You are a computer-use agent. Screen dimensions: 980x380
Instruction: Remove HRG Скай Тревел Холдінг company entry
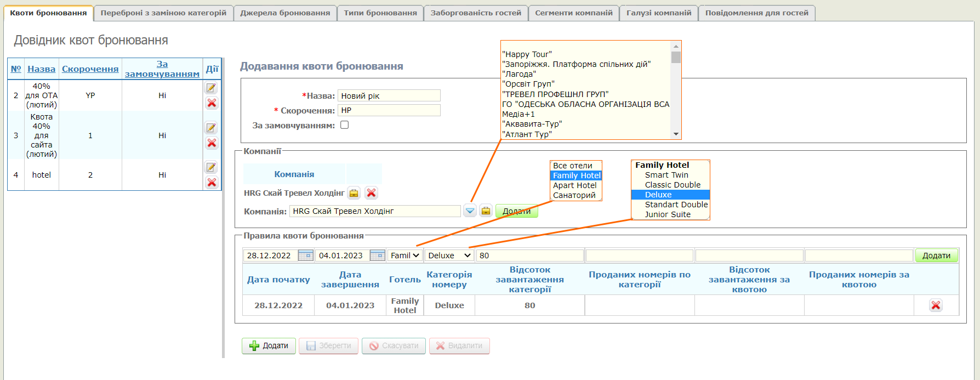pyautogui.click(x=371, y=193)
